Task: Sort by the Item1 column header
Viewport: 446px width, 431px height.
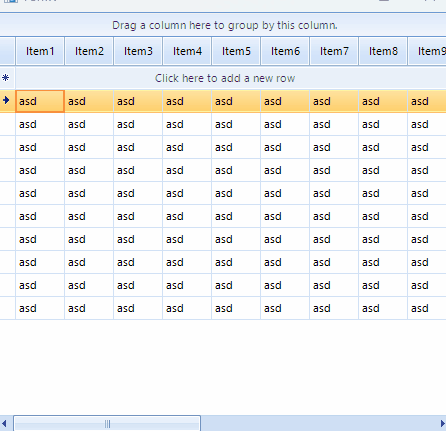Action: tap(40, 51)
